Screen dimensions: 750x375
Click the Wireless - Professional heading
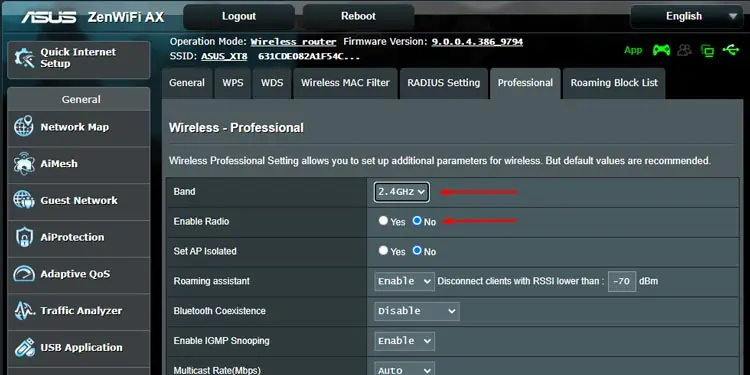236,128
